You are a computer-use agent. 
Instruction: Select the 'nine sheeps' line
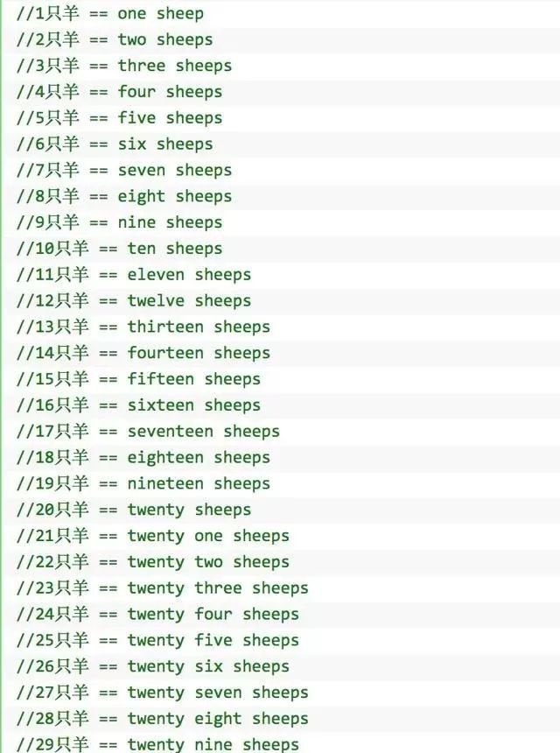tap(170, 222)
